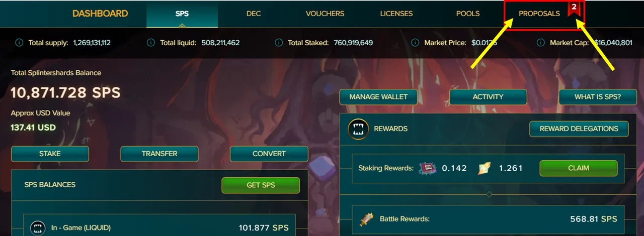This screenshot has height=236, width=644.
Task: Open Reward Delegations
Action: tap(579, 129)
